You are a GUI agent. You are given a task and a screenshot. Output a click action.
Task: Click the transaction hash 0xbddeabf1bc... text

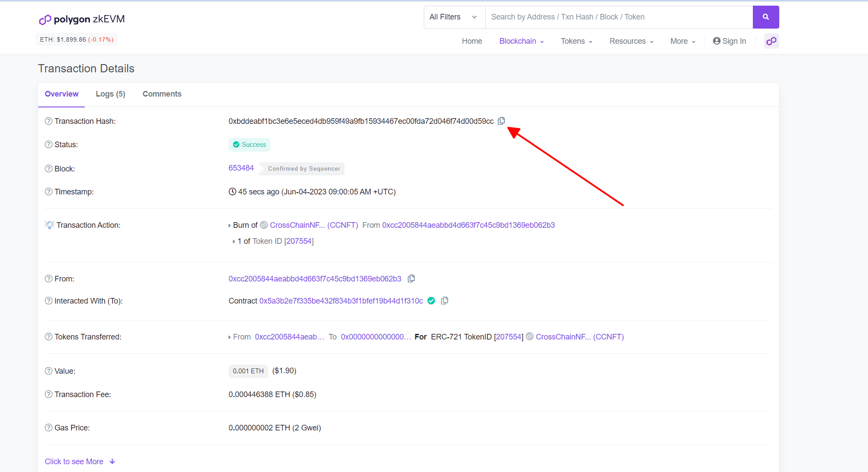coord(361,121)
